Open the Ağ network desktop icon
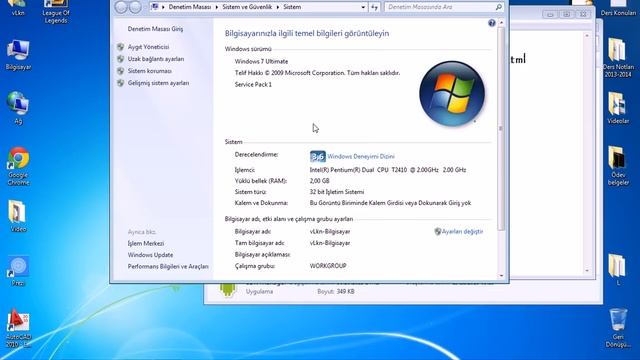Screen dimensions: 640x360 [x=18, y=108]
